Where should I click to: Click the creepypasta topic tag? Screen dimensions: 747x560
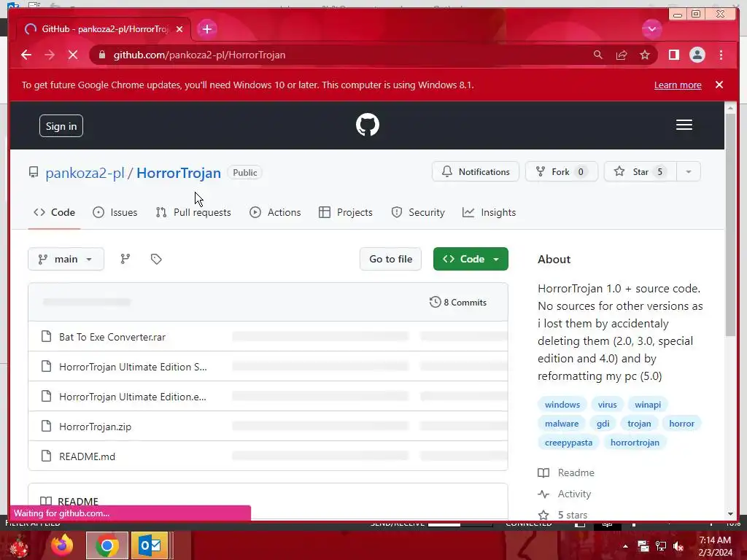[568, 443]
